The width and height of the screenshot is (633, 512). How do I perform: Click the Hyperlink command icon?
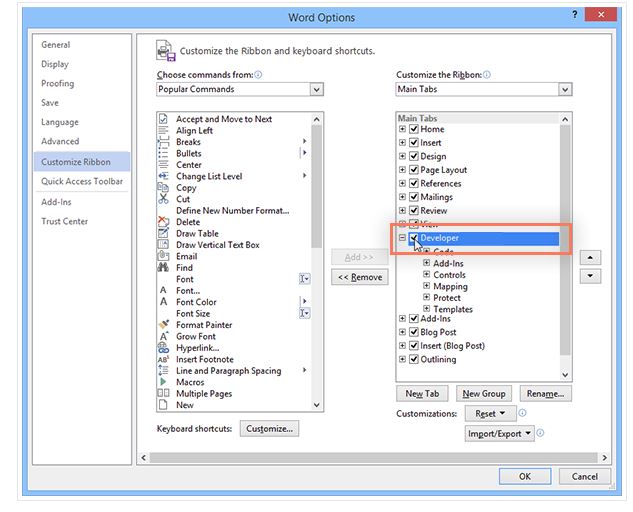pyautogui.click(x=163, y=347)
